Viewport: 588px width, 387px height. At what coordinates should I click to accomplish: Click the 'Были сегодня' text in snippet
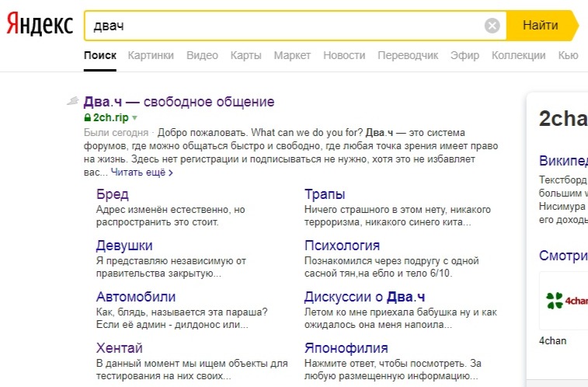[x=116, y=133]
